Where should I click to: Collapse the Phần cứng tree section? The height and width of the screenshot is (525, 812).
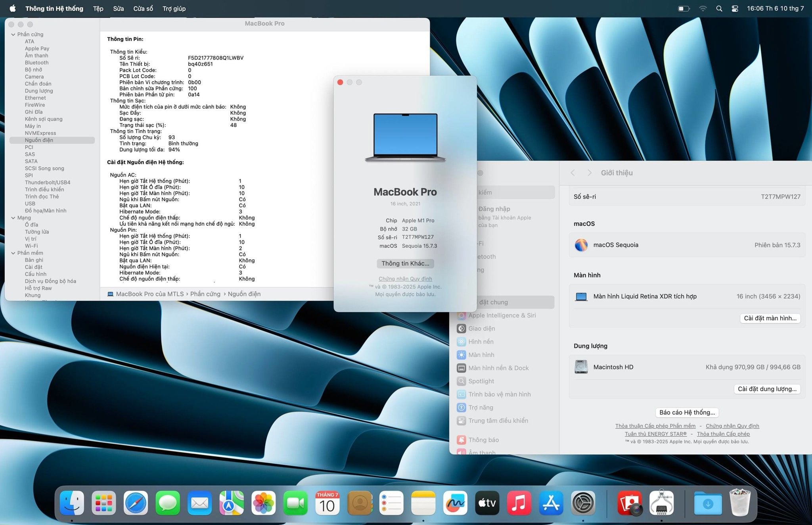[13, 35]
